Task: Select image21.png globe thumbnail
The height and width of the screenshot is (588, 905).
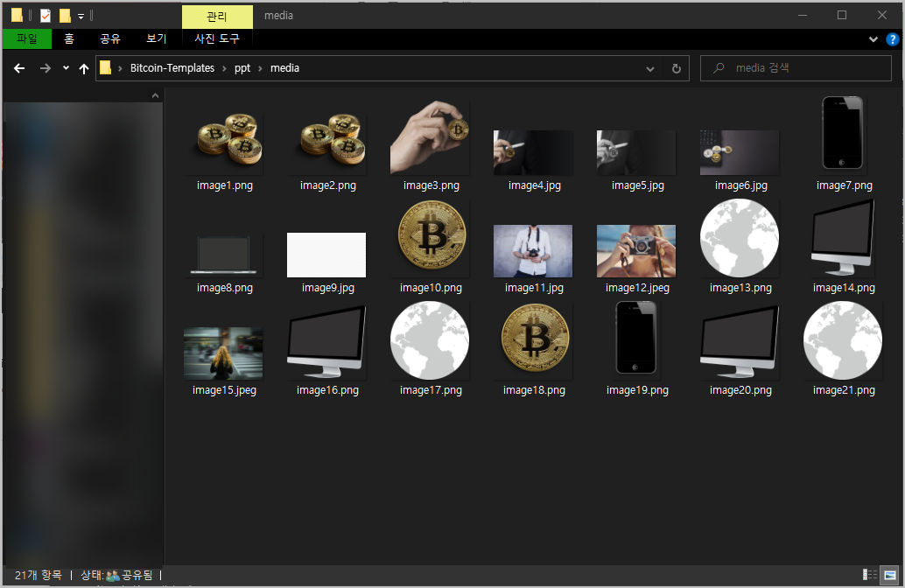Action: pyautogui.click(x=843, y=340)
